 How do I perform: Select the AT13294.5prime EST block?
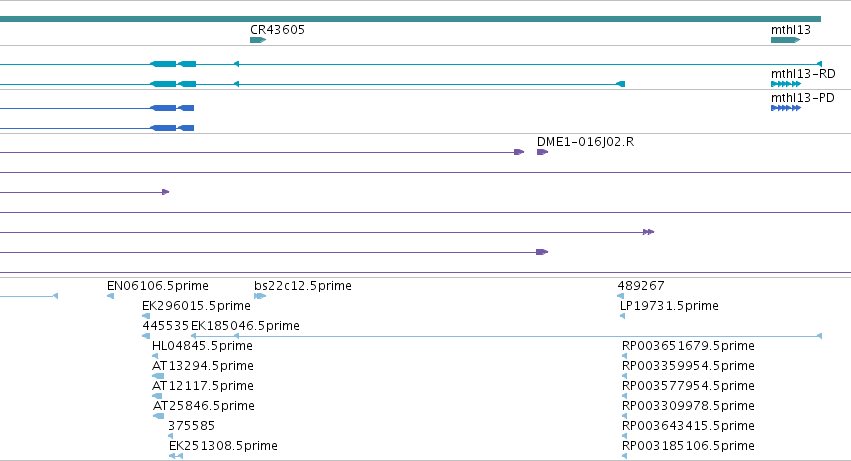[x=158, y=376]
